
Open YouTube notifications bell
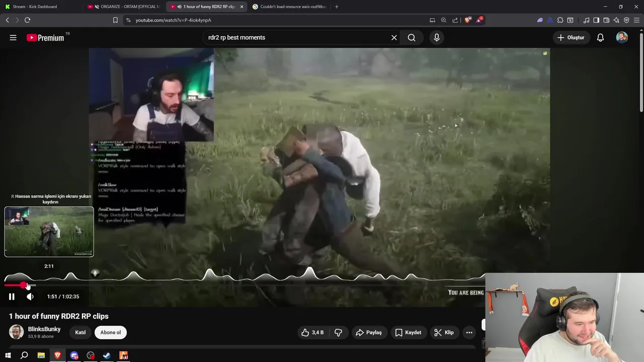pyautogui.click(x=600, y=38)
